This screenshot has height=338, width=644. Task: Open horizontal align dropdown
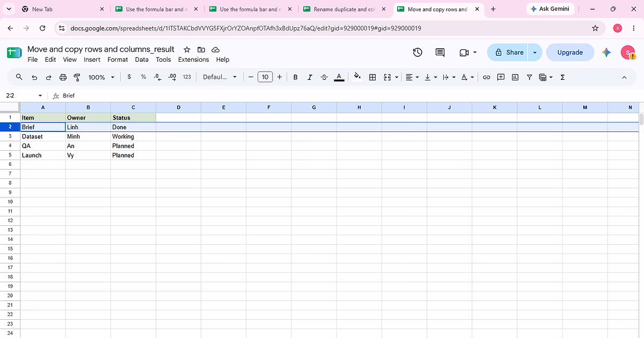click(412, 77)
